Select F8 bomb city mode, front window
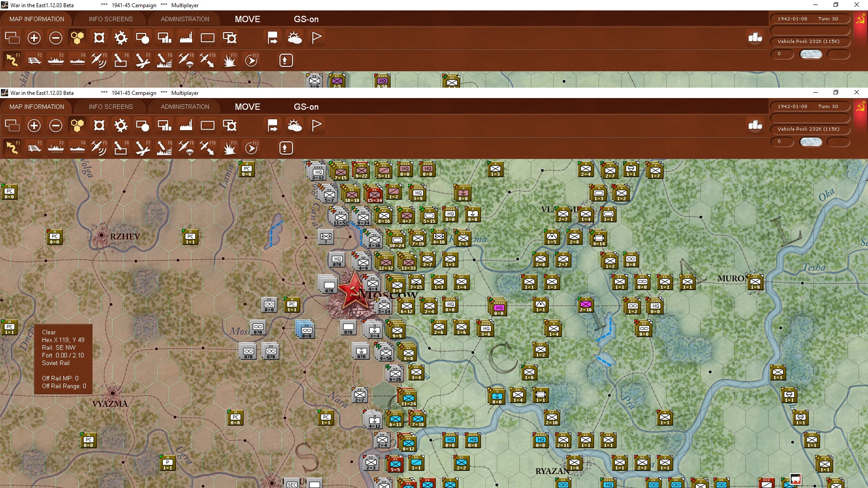Image resolution: width=868 pixels, height=488 pixels. click(x=164, y=148)
